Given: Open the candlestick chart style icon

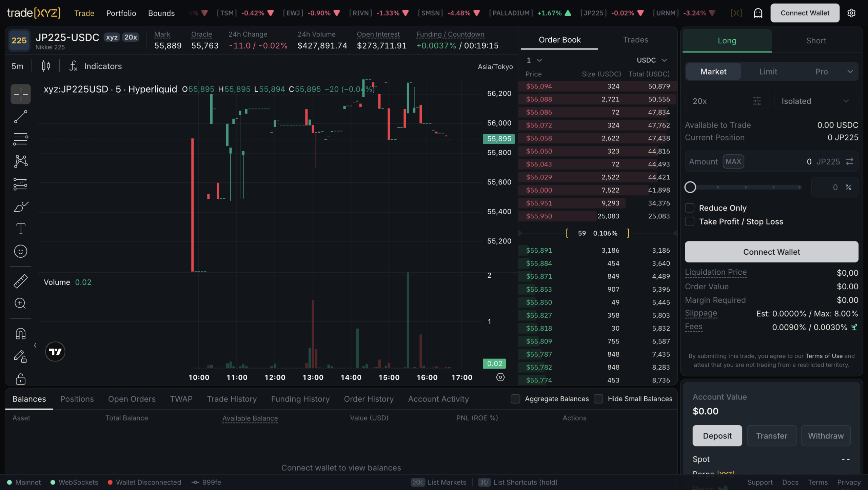Looking at the screenshot, I should tap(46, 66).
